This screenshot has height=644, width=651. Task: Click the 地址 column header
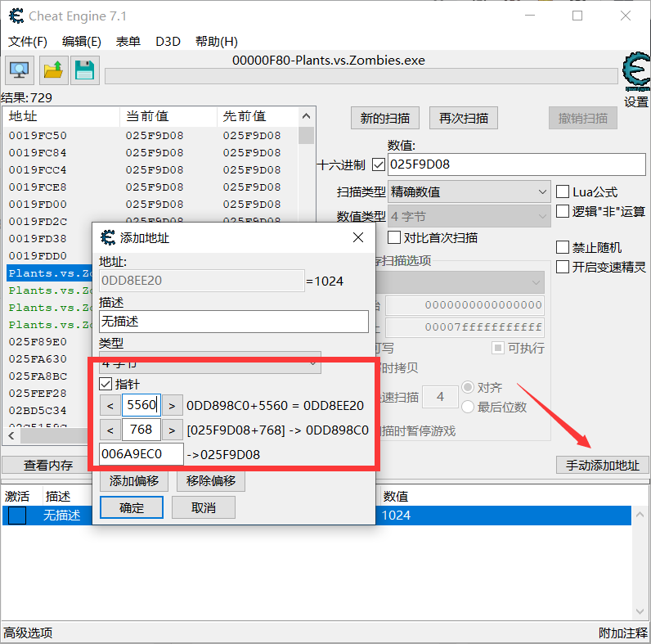[x=61, y=116]
